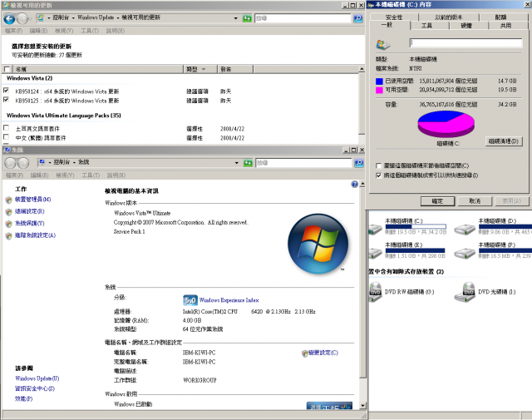This screenshot has height=420, width=532.
Task: Click control panel icon in Update address bar
Action: coord(41,17)
